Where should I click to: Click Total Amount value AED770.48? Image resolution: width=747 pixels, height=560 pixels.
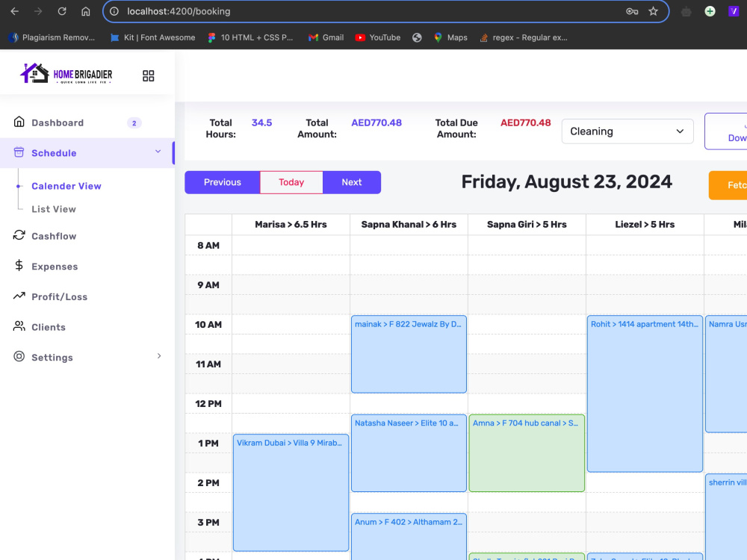376,123
